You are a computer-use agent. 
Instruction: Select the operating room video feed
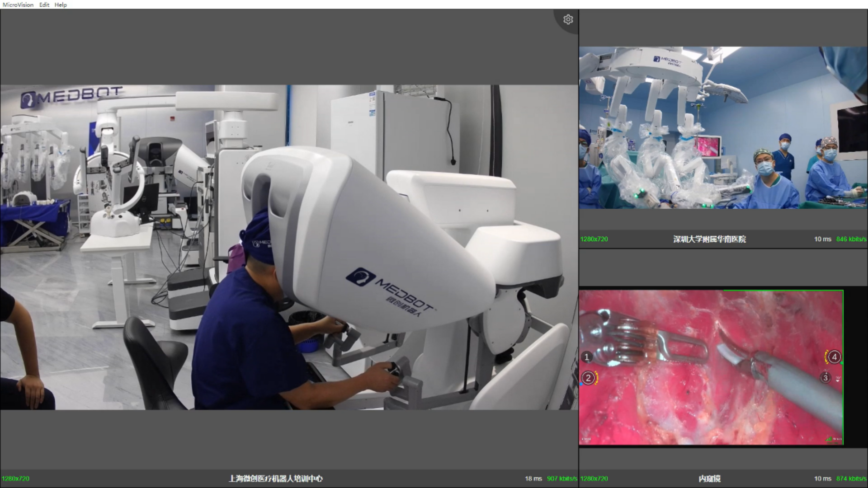(723, 127)
